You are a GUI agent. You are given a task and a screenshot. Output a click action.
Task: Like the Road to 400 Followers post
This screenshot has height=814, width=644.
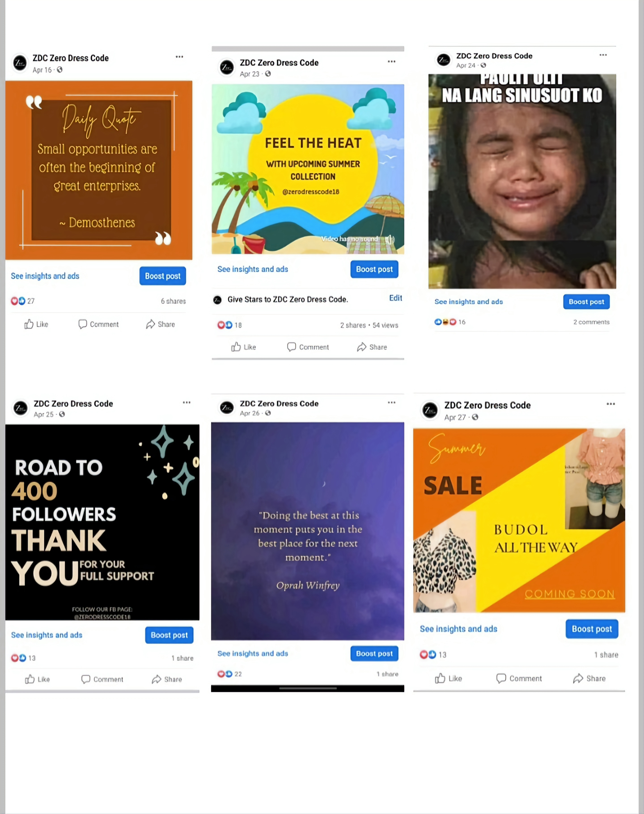(x=37, y=679)
